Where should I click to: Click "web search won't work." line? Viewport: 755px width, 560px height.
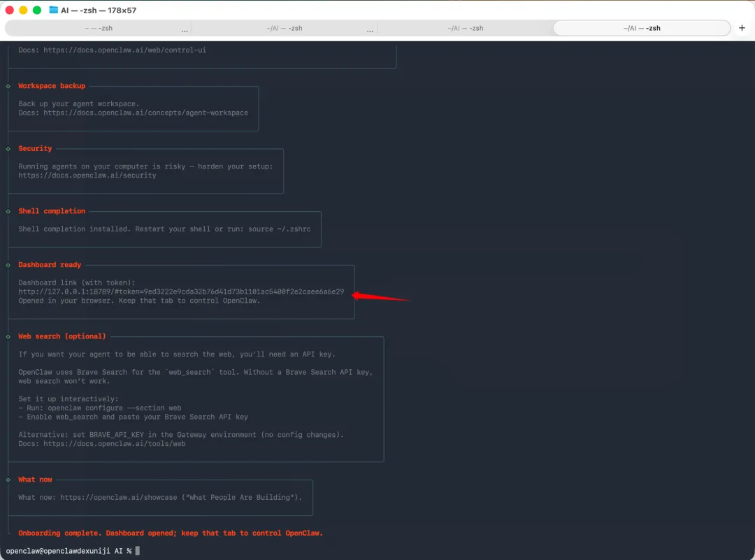pyautogui.click(x=64, y=381)
